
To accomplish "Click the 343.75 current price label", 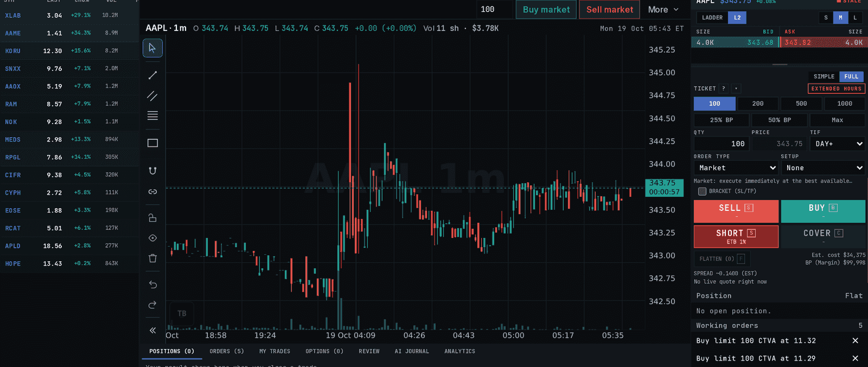I will [664, 188].
